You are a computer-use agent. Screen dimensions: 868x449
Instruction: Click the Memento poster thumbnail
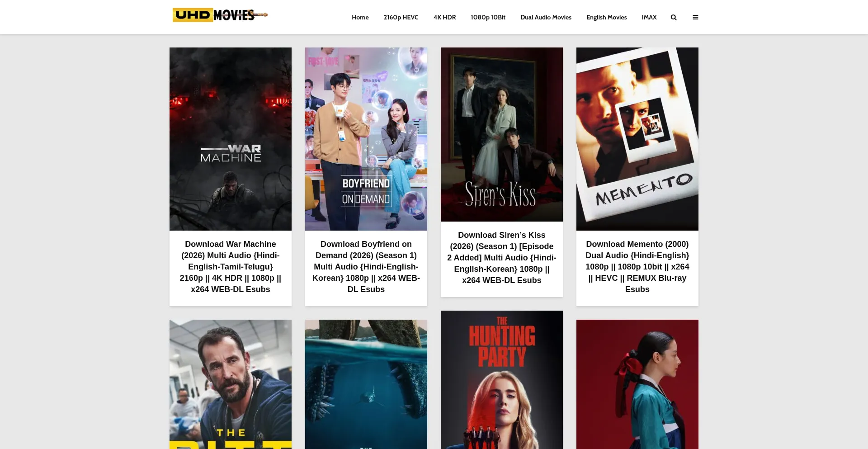(637, 139)
